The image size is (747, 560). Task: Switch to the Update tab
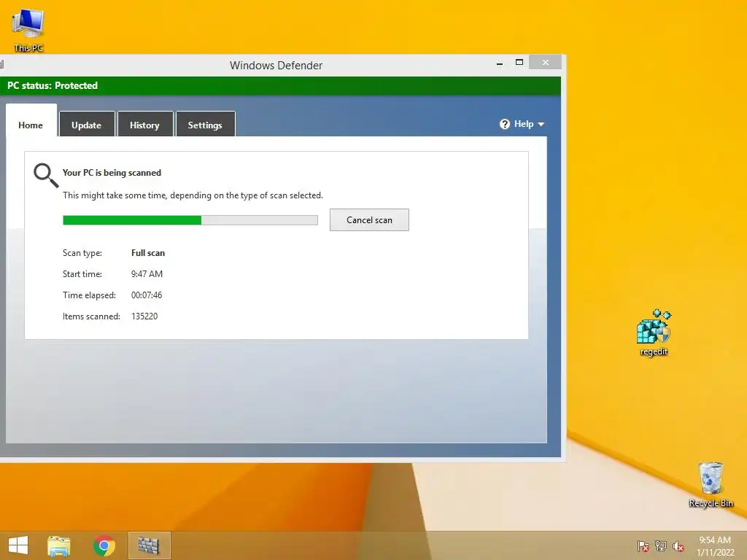click(x=86, y=125)
